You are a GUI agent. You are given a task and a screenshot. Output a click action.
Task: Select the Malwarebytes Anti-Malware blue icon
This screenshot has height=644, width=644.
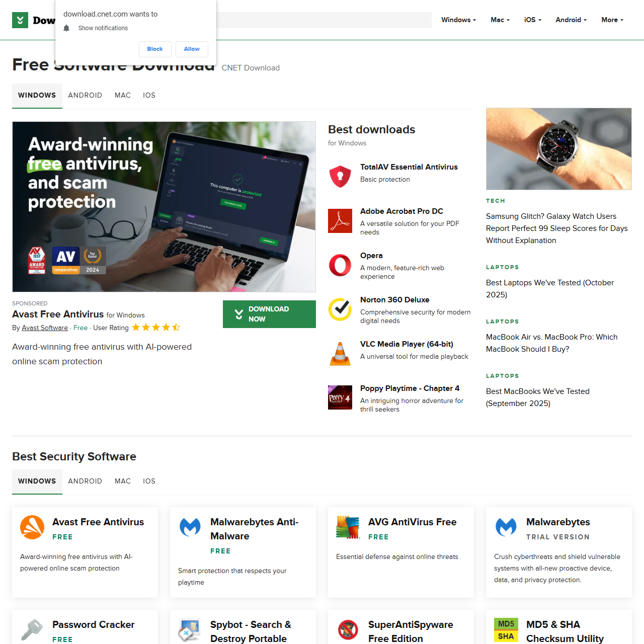point(190,527)
